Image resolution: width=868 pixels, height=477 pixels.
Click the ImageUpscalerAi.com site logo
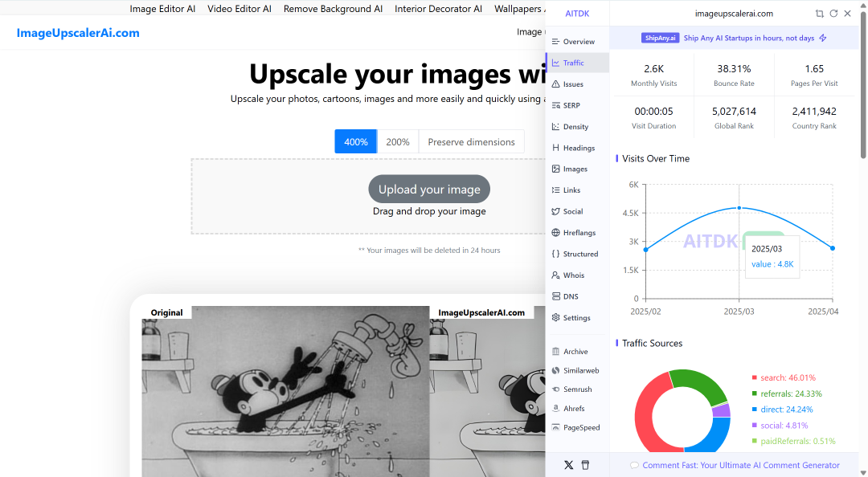(78, 33)
